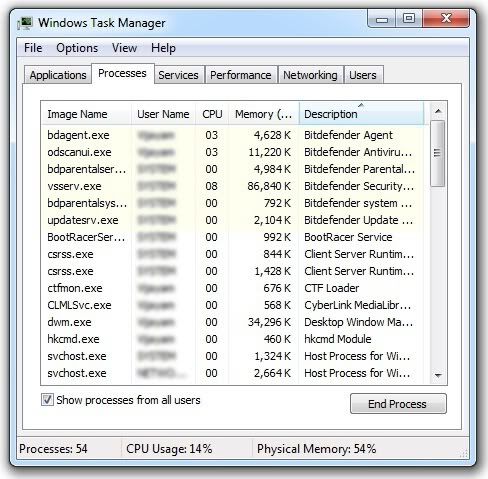Click the 34,296 K memory value

tap(269, 322)
